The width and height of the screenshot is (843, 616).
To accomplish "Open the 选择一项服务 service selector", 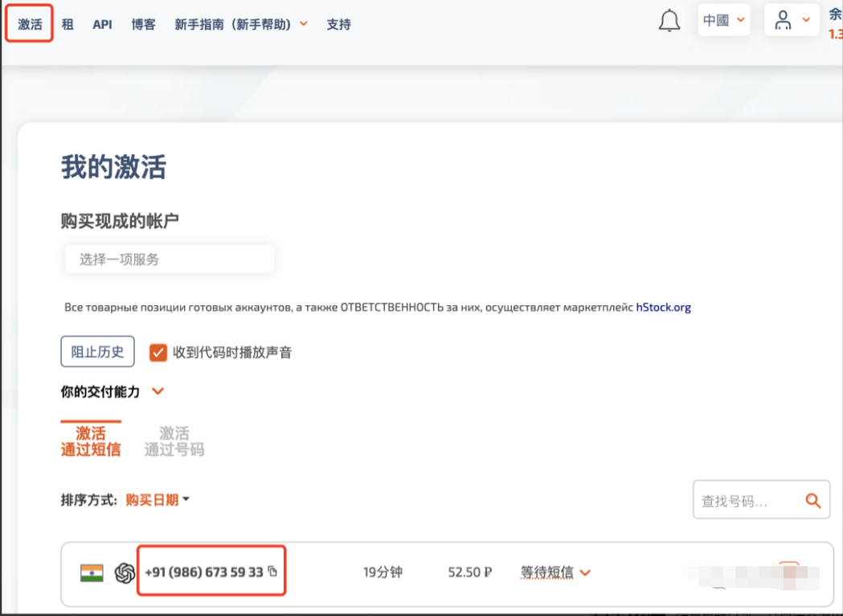I will coord(169,259).
